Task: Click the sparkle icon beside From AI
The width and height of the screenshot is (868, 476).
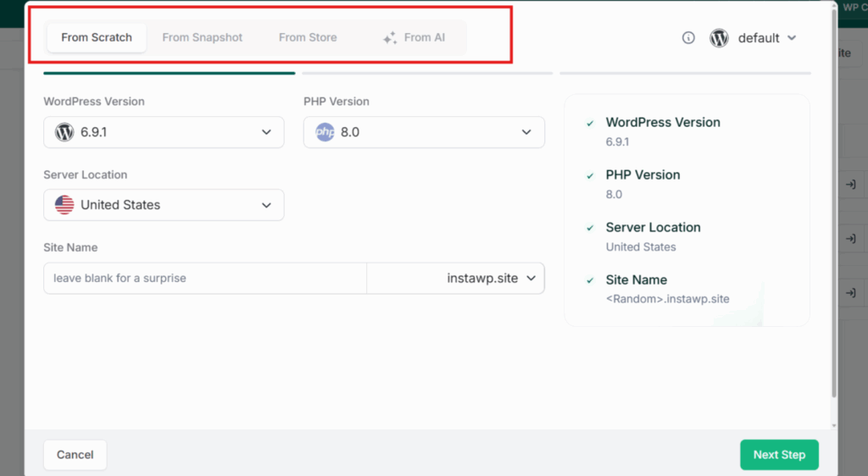Action: 390,37
